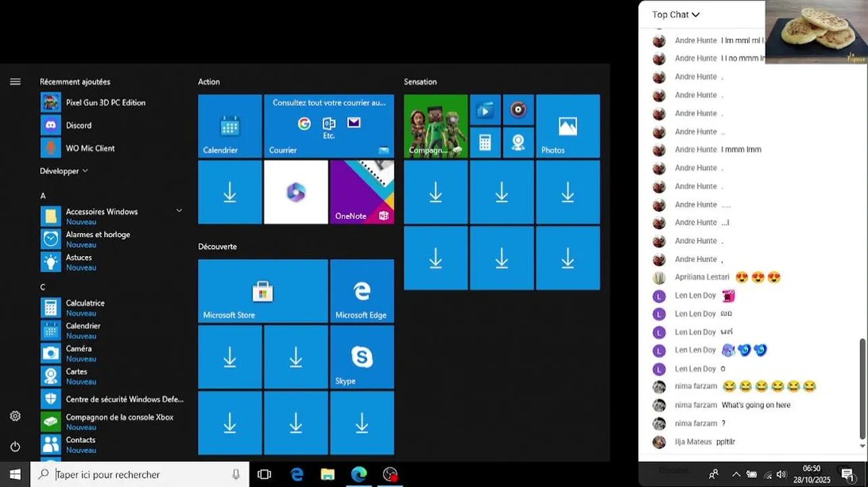Click the Récemment ajoutées heading
868x487 pixels.
75,82
